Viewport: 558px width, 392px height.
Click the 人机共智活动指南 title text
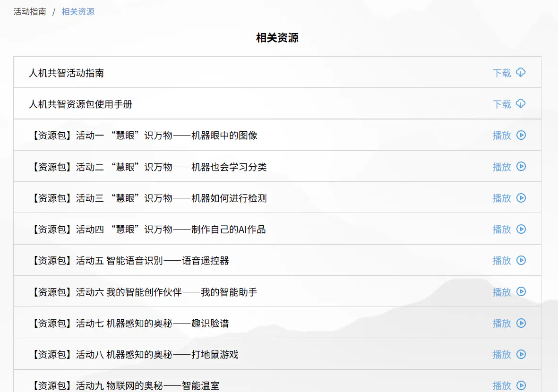tap(66, 73)
